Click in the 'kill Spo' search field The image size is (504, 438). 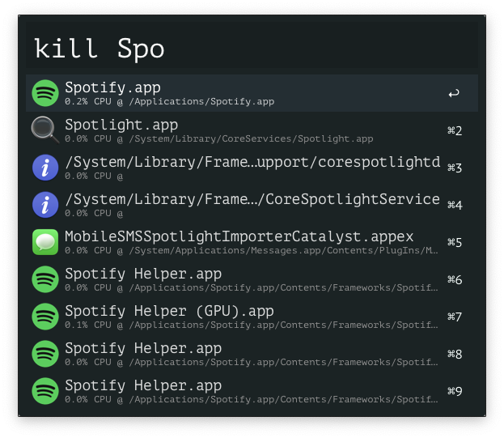(x=252, y=45)
